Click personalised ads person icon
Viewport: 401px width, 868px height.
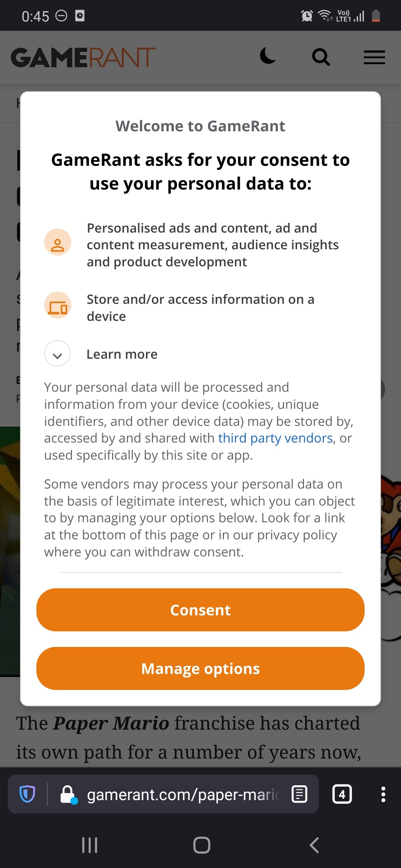point(58,242)
